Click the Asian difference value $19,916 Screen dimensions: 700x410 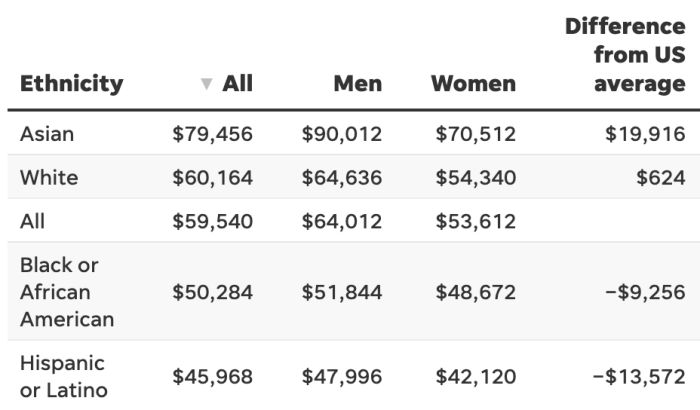[x=645, y=134]
